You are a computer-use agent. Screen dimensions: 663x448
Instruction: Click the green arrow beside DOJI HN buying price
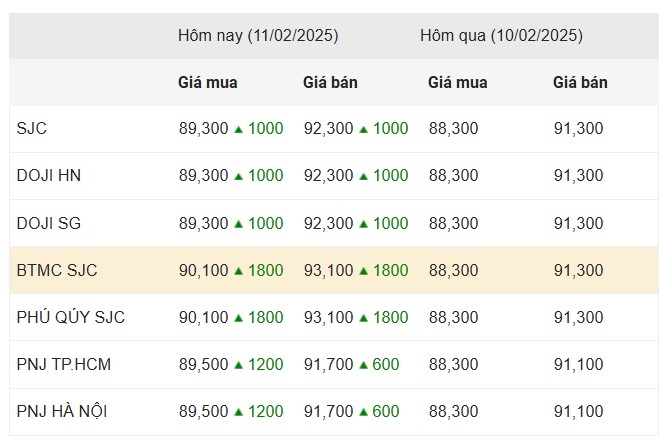coord(239,176)
